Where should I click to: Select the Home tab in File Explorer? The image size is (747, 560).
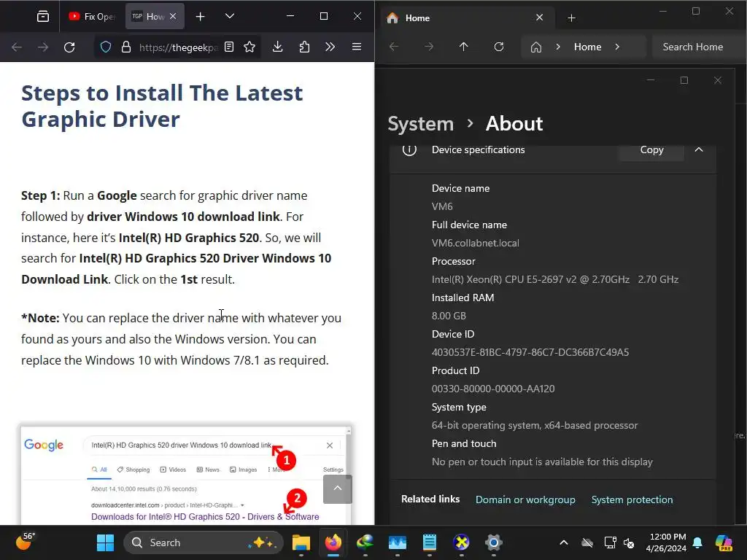coord(467,18)
